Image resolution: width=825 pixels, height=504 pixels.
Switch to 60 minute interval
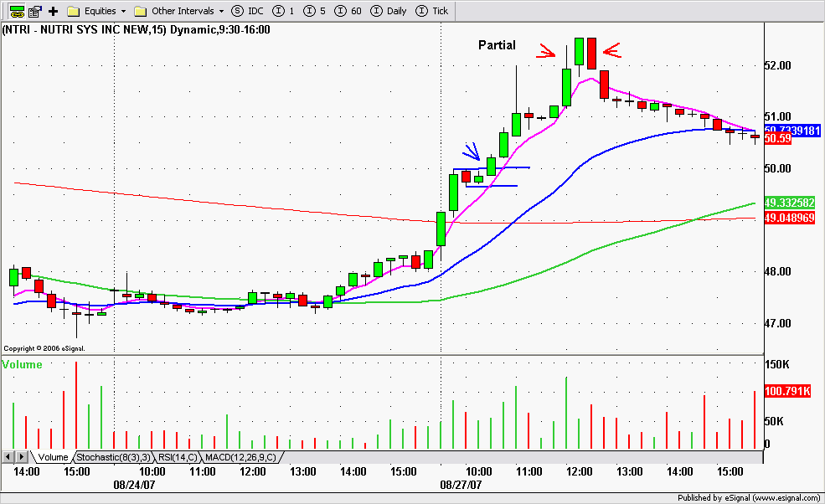(x=348, y=11)
